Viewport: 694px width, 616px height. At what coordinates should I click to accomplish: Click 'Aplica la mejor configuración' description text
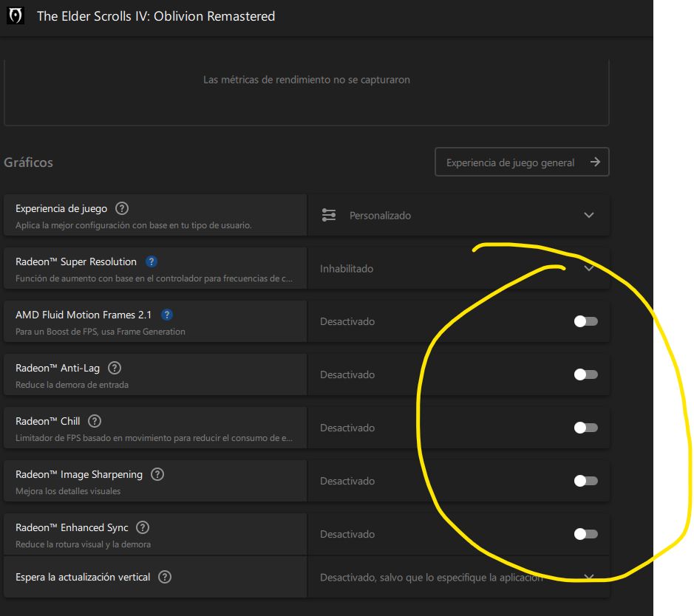point(134,225)
